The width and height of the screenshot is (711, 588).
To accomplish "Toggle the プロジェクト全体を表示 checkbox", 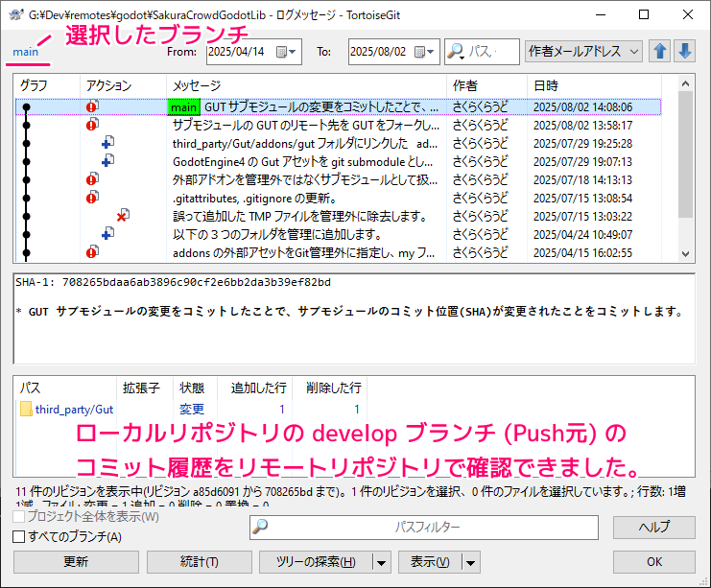I will 18,518.
